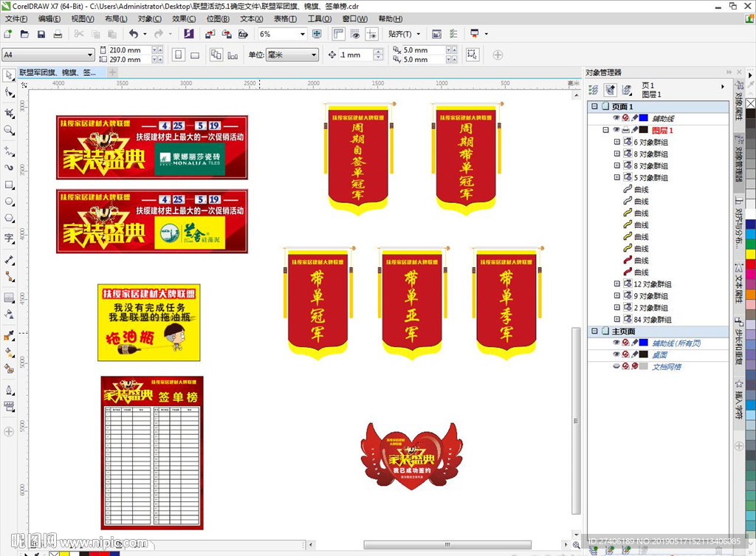Click the Import icon in toolbar

point(210,34)
